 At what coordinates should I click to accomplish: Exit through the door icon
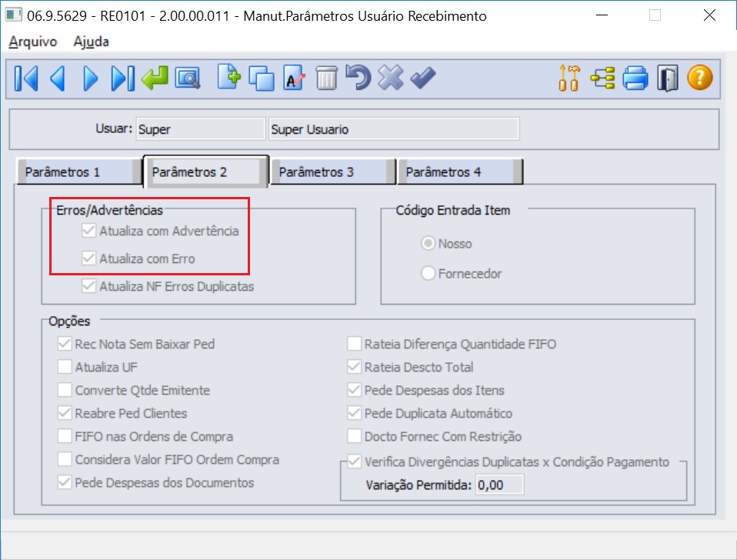668,78
